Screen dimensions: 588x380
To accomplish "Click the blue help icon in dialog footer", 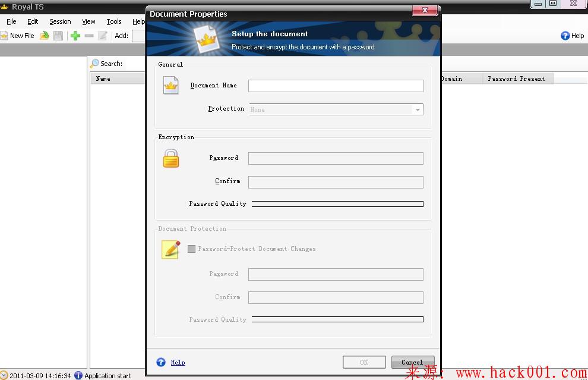I will point(161,362).
